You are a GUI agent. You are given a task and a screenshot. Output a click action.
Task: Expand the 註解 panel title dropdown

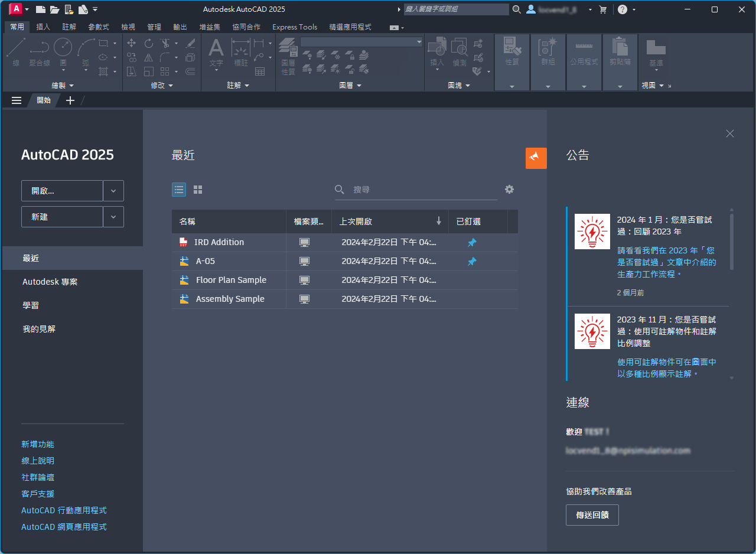(x=239, y=86)
